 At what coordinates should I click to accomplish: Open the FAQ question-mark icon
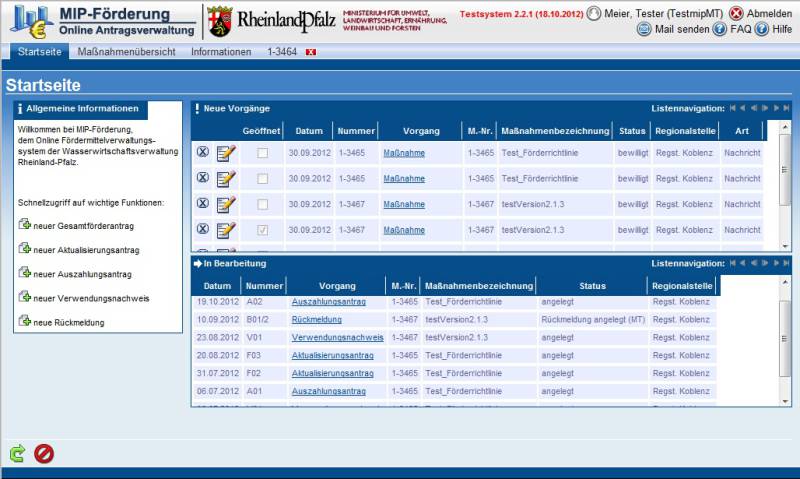point(719,30)
